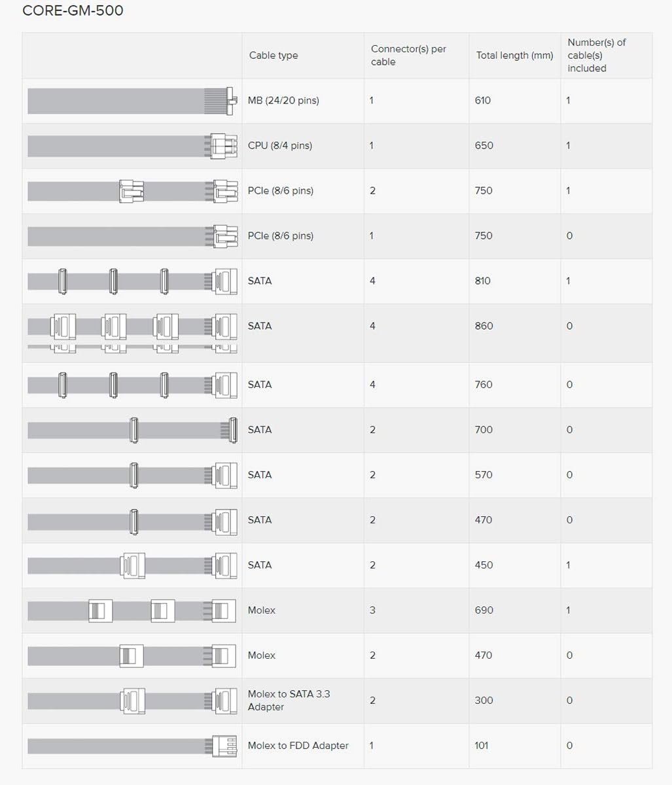Click the Number(s) of cable(s) included header
This screenshot has height=785, width=672.
(596, 56)
